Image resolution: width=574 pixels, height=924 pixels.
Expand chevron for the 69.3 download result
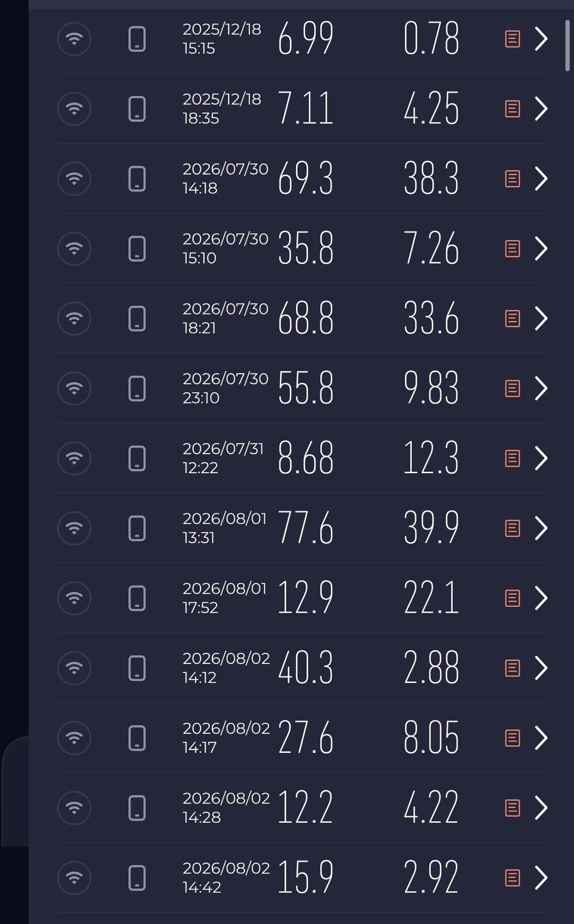(541, 179)
